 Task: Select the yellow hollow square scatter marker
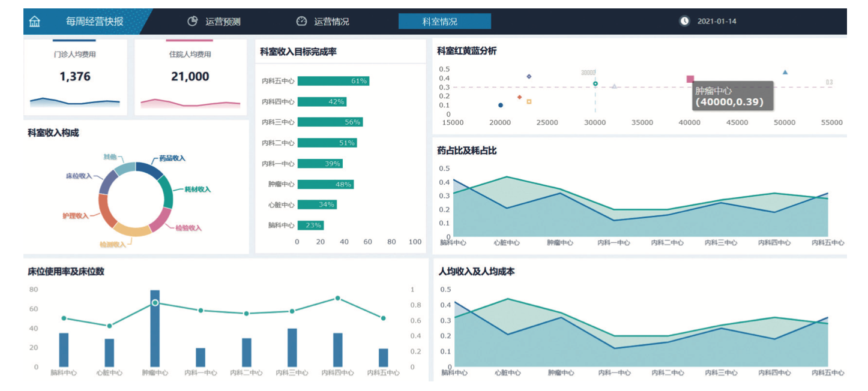coord(529,101)
